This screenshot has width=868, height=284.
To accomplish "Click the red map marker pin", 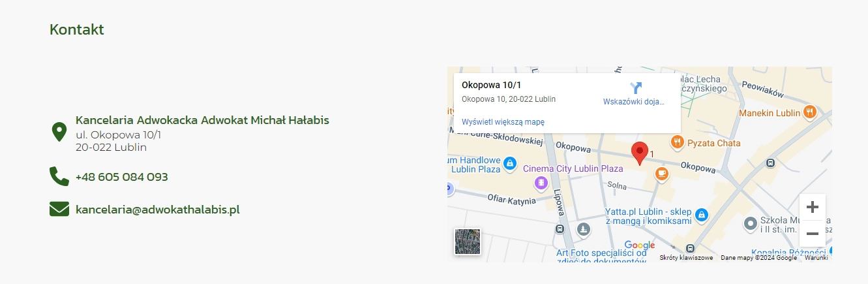I will [640, 153].
